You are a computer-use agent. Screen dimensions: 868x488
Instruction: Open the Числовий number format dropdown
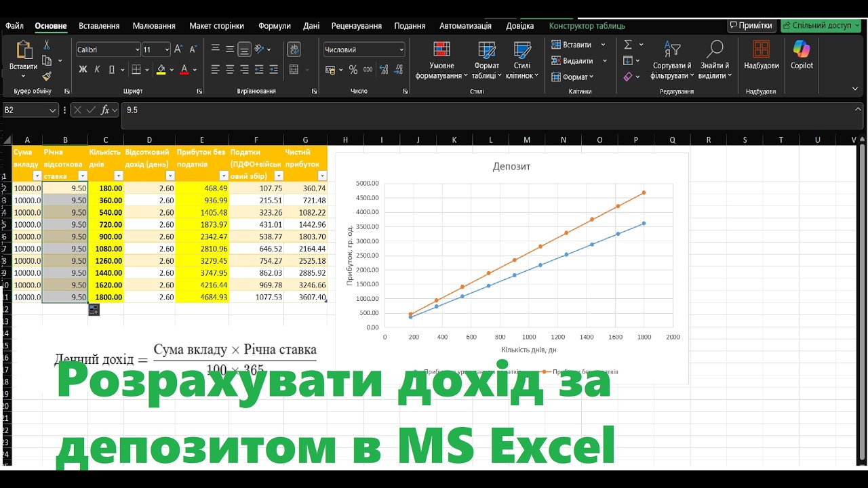401,49
